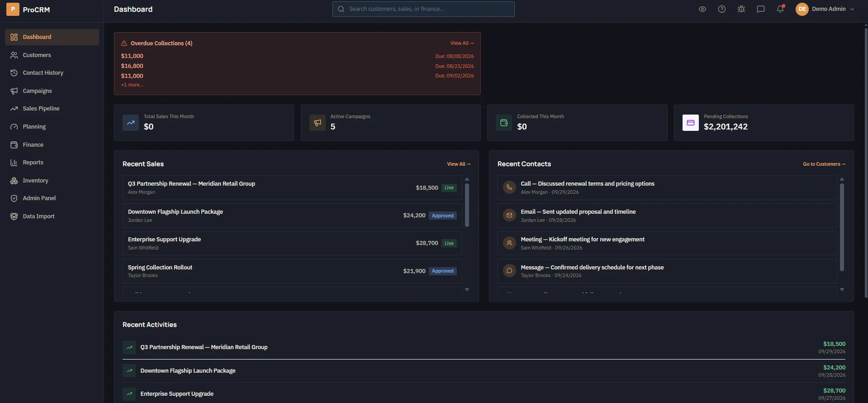Viewport: 868px width, 403px height.
Task: Click View All in Overdue Collections
Action: pyautogui.click(x=462, y=43)
